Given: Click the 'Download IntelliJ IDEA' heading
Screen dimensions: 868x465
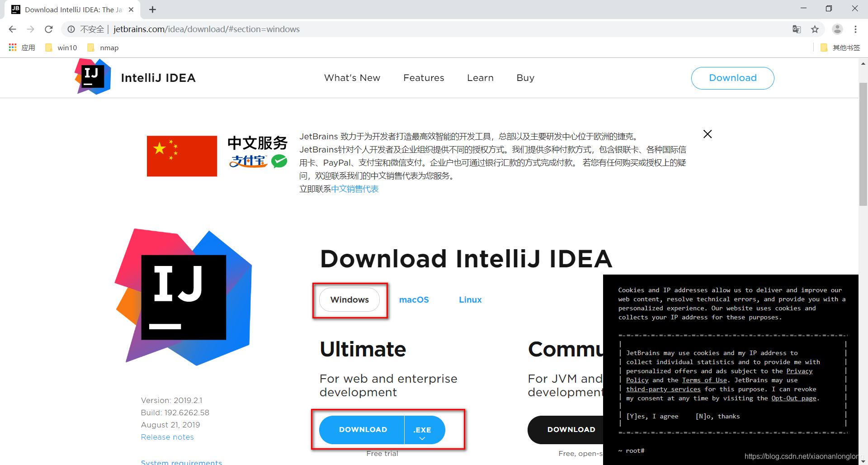Looking at the screenshot, I should click(x=466, y=259).
